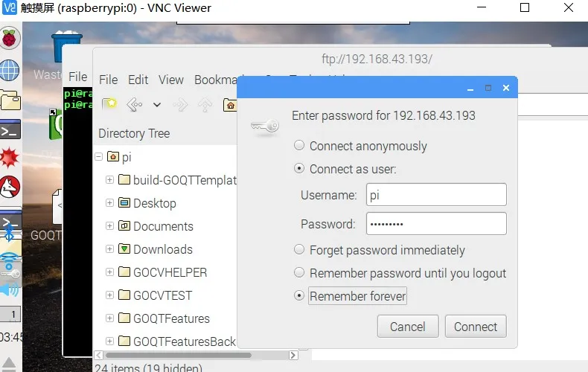
Task: Open the back history dropdown arrow
Action: tap(157, 105)
